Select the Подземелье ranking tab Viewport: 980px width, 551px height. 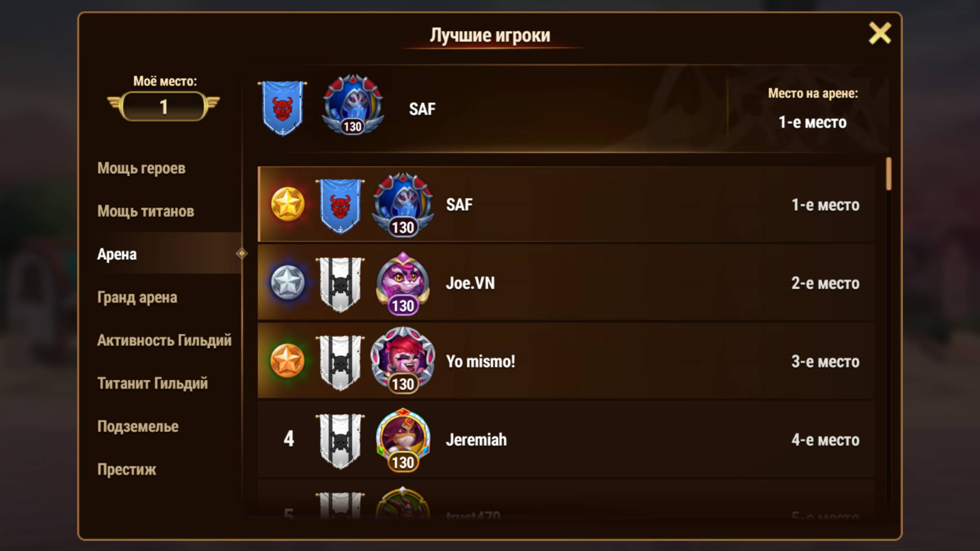pos(138,427)
